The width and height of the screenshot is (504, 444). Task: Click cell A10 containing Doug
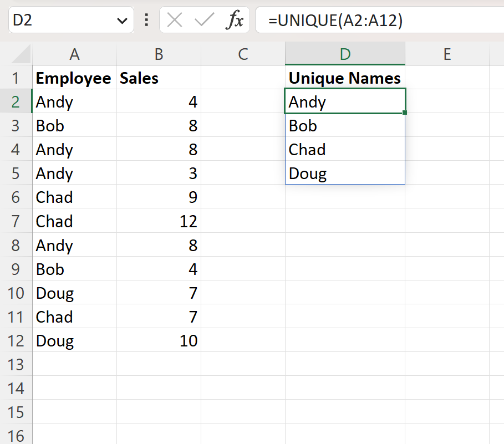[74, 293]
